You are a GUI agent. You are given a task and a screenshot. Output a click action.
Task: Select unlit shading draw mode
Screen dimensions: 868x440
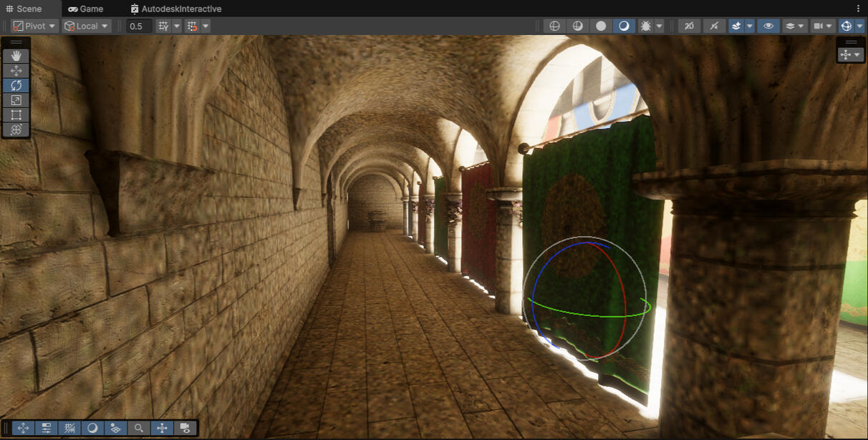[601, 26]
